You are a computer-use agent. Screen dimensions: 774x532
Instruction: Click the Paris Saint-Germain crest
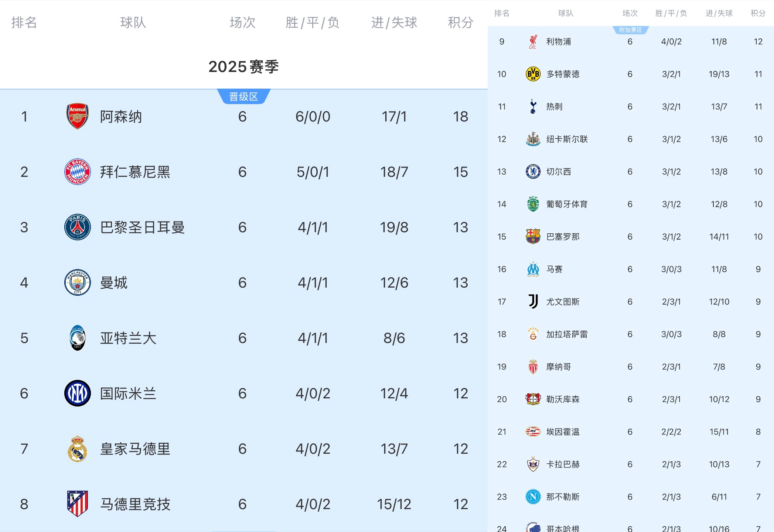click(x=77, y=227)
